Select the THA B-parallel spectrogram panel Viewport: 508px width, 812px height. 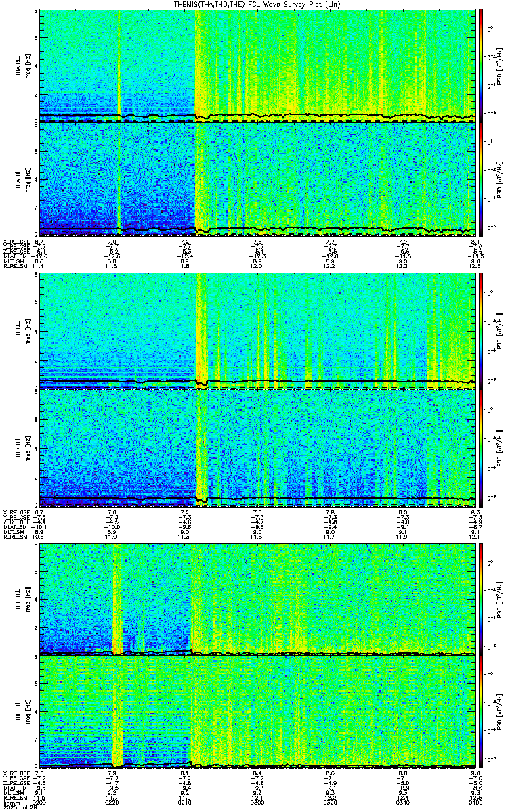(x=257, y=178)
